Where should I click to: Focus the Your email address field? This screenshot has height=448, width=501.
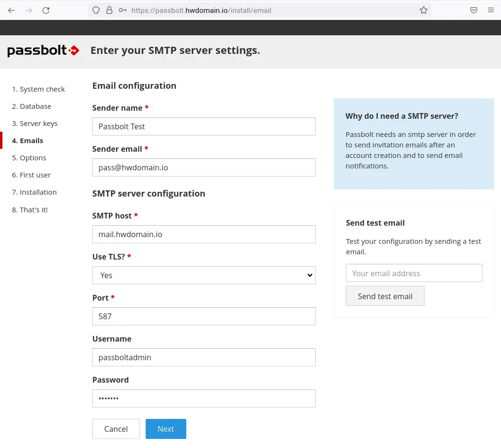tap(414, 273)
